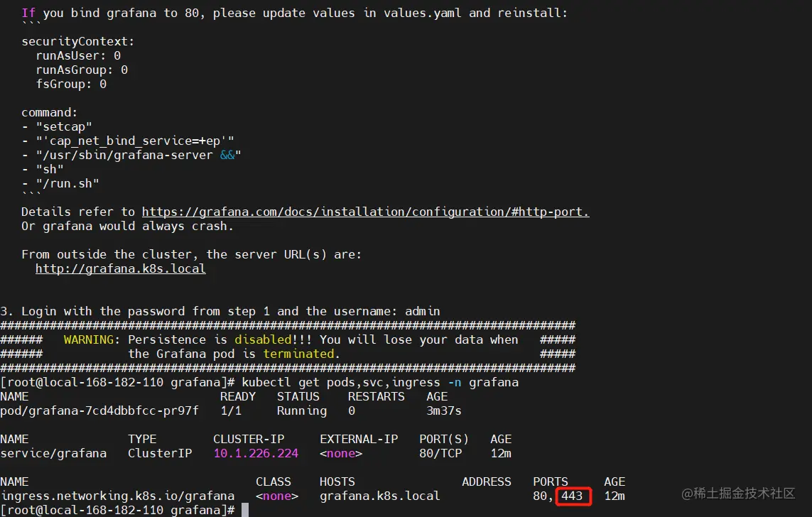This screenshot has height=517, width=812.
Task: Click the 1/1 READY value of the pod
Action: pos(231,410)
